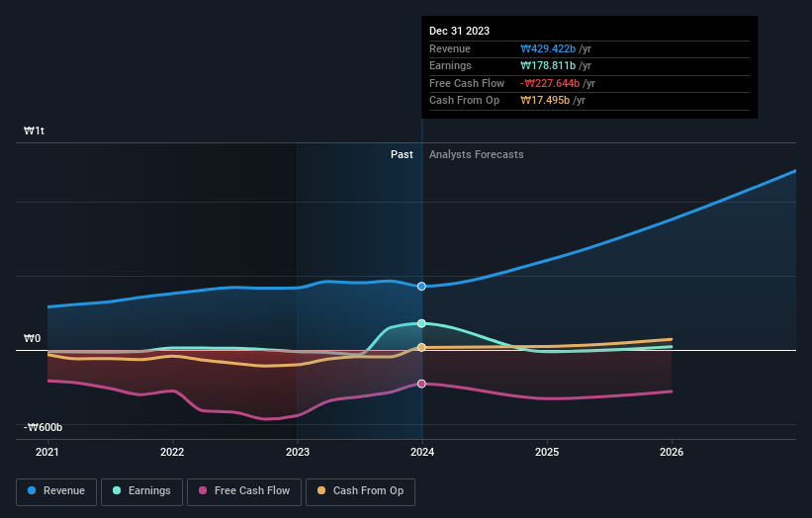
Task: Click the Dec 31 2023 tooltip date
Action: click(x=459, y=31)
